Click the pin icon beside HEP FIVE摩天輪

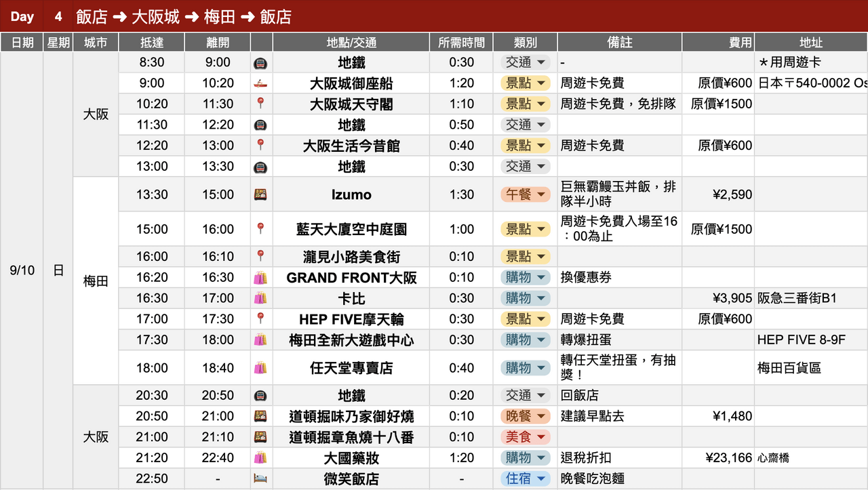point(260,319)
